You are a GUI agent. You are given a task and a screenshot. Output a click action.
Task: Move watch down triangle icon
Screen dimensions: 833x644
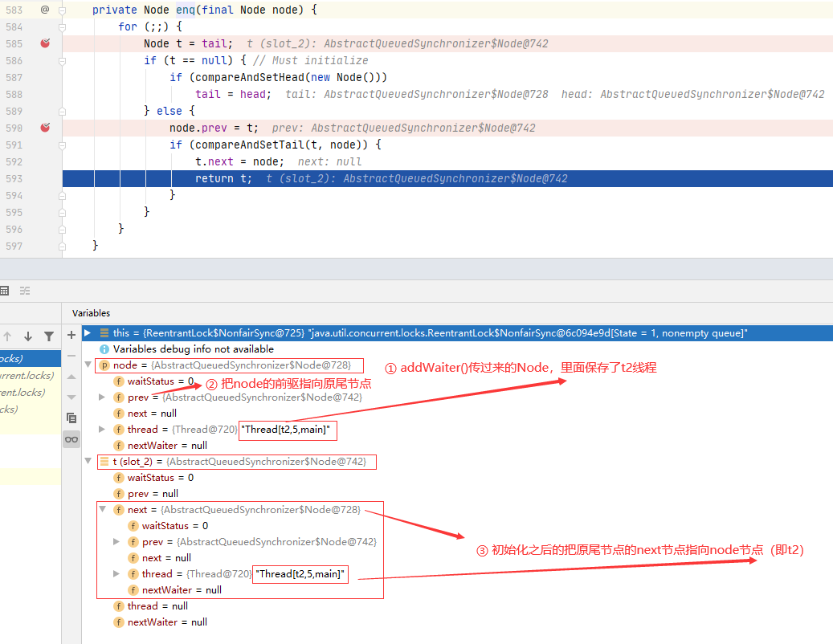coord(71,397)
